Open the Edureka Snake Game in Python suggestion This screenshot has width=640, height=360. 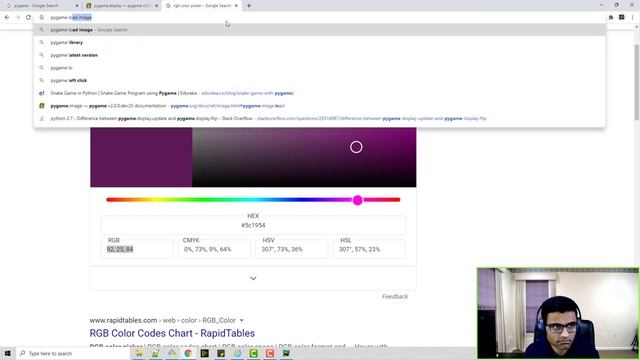(320, 93)
